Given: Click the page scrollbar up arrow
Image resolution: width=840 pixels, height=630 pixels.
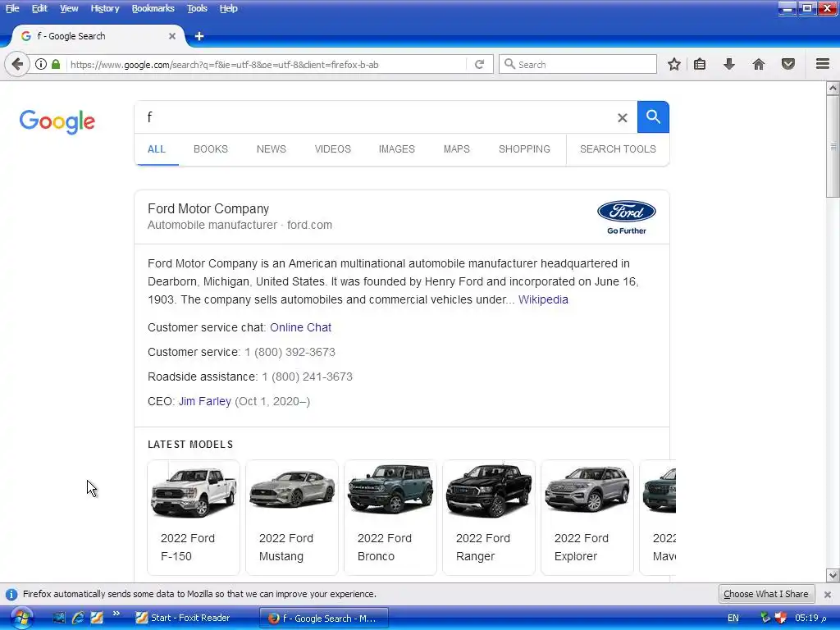Looking at the screenshot, I should coord(833,88).
